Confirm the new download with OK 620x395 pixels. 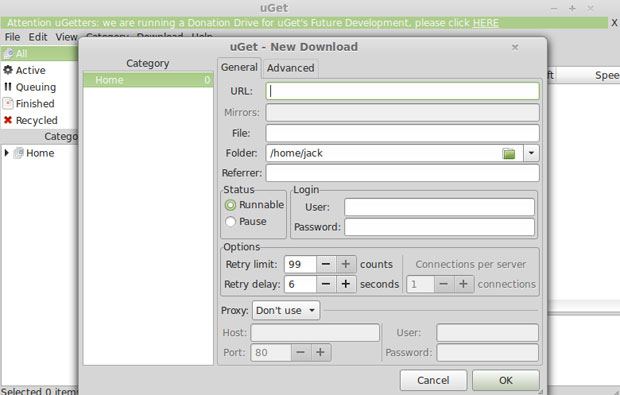[x=506, y=380]
